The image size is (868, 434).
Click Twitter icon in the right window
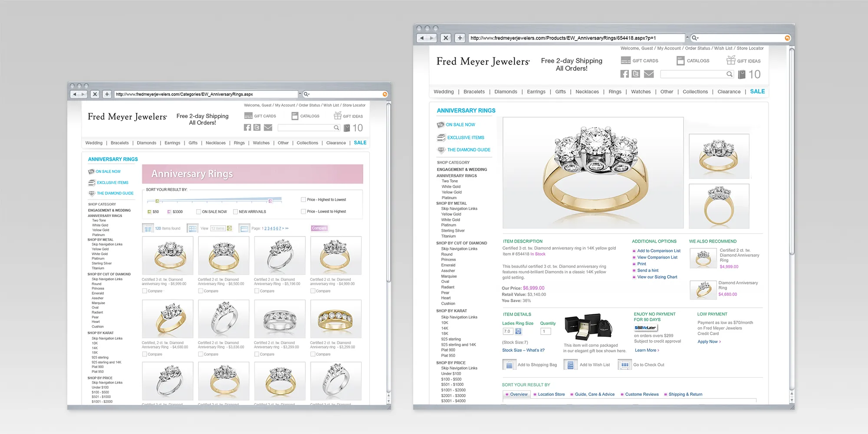636,74
